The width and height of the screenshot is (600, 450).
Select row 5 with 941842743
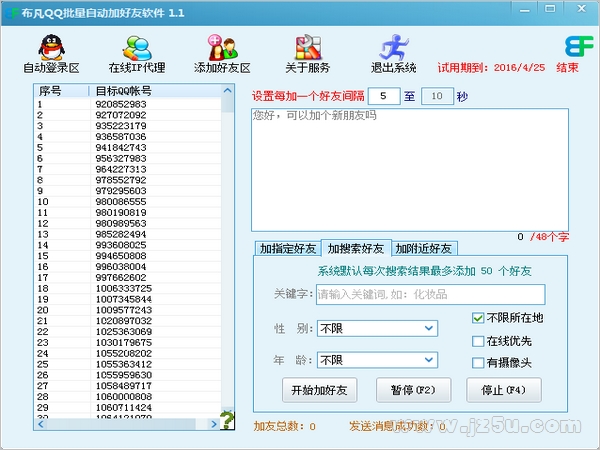128,147
